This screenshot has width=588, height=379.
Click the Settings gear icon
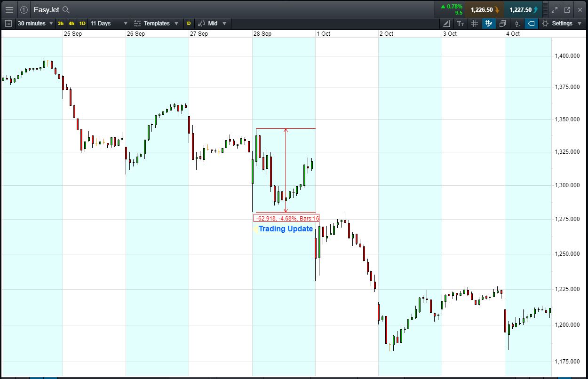545,23
